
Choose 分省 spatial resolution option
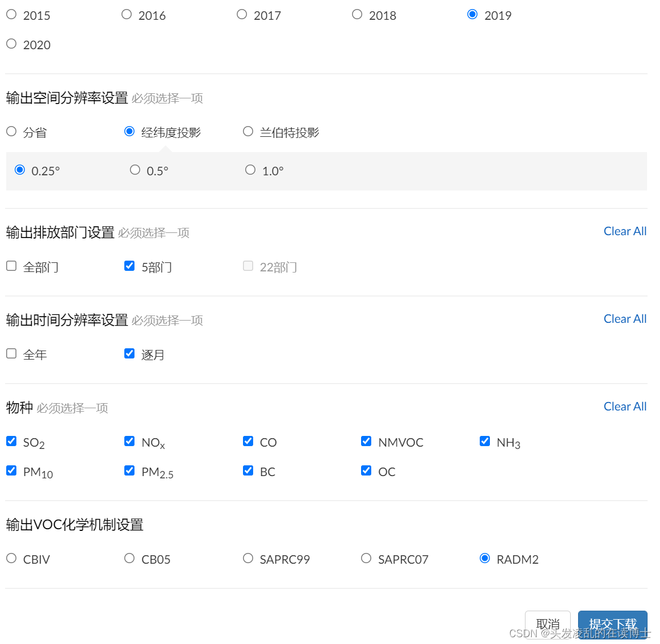11,131
